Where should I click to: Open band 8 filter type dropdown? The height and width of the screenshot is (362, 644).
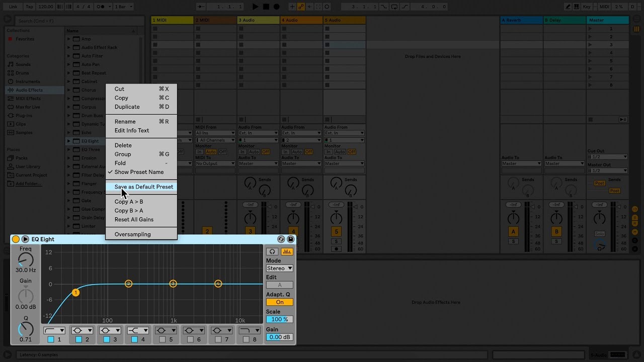[x=250, y=330]
